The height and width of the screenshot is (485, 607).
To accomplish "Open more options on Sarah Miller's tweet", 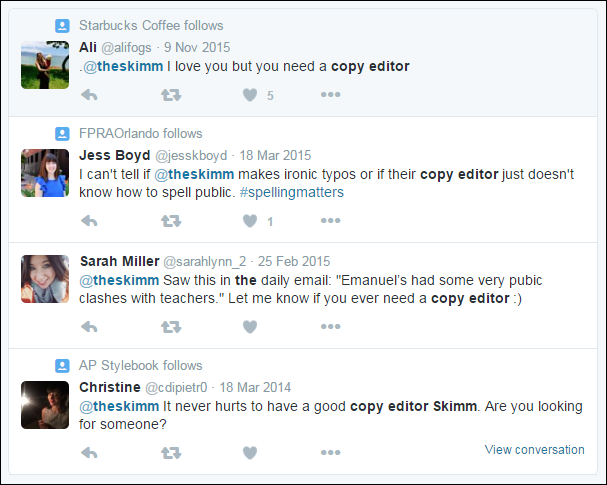I will point(331,326).
